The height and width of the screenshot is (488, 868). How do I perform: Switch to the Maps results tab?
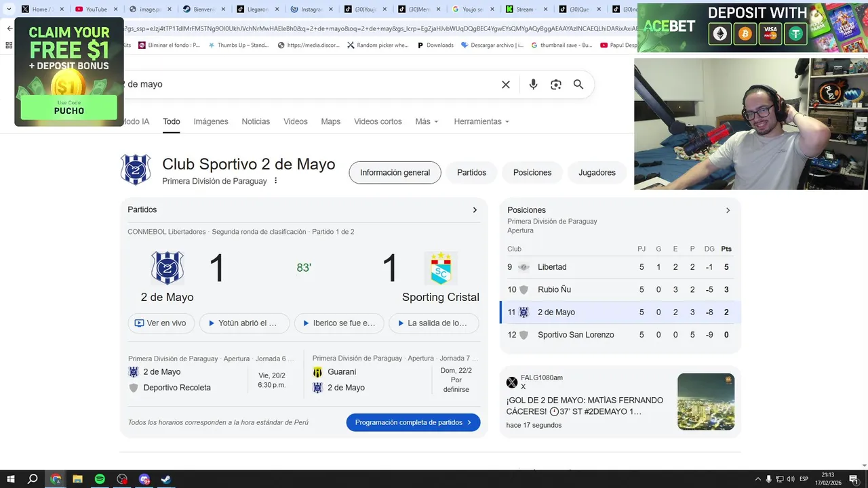331,121
